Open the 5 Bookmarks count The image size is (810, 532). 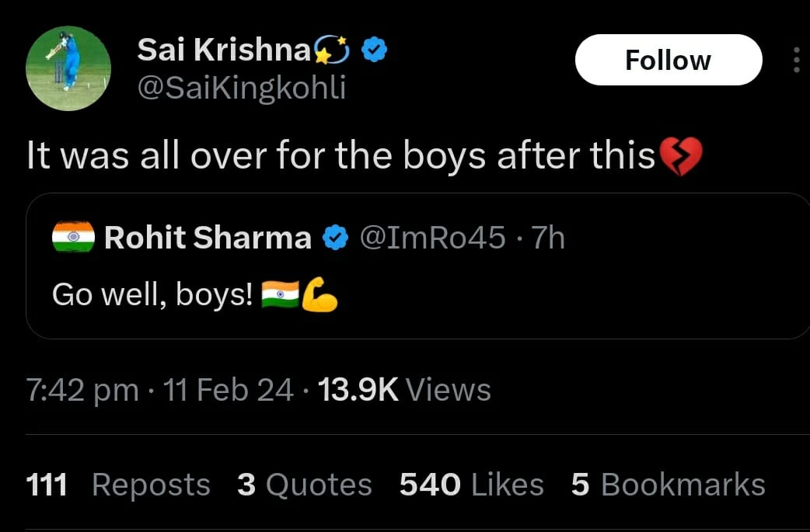pos(668,485)
